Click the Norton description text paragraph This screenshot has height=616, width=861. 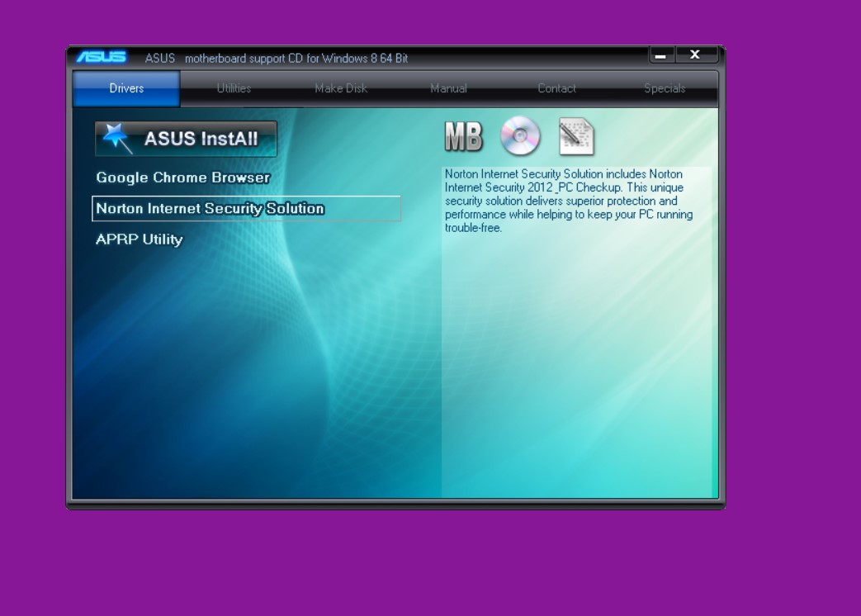click(568, 201)
